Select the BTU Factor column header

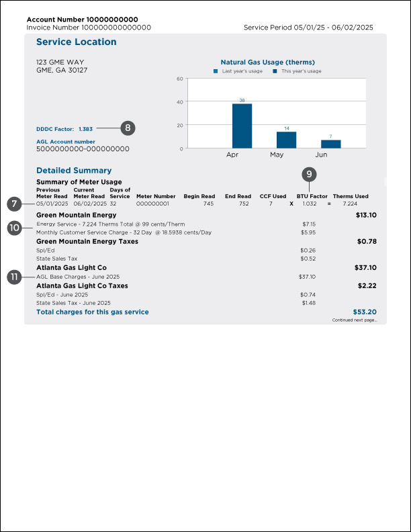click(312, 196)
